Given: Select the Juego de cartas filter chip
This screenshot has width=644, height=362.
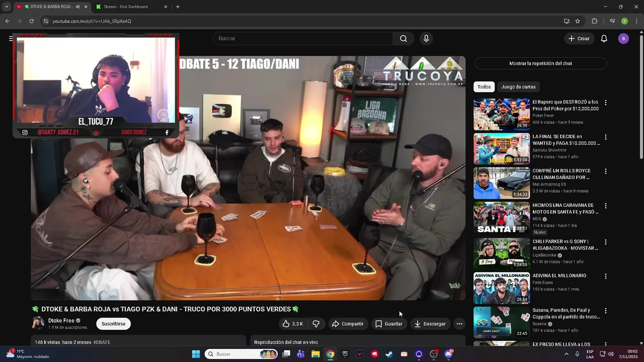Looking at the screenshot, I should click(x=518, y=87).
